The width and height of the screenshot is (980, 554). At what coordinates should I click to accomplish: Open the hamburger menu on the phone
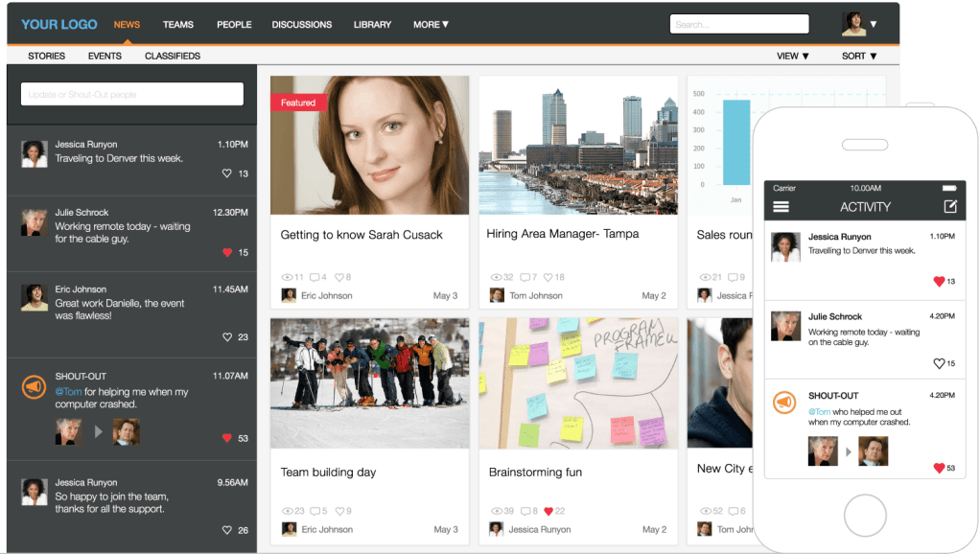point(781,207)
